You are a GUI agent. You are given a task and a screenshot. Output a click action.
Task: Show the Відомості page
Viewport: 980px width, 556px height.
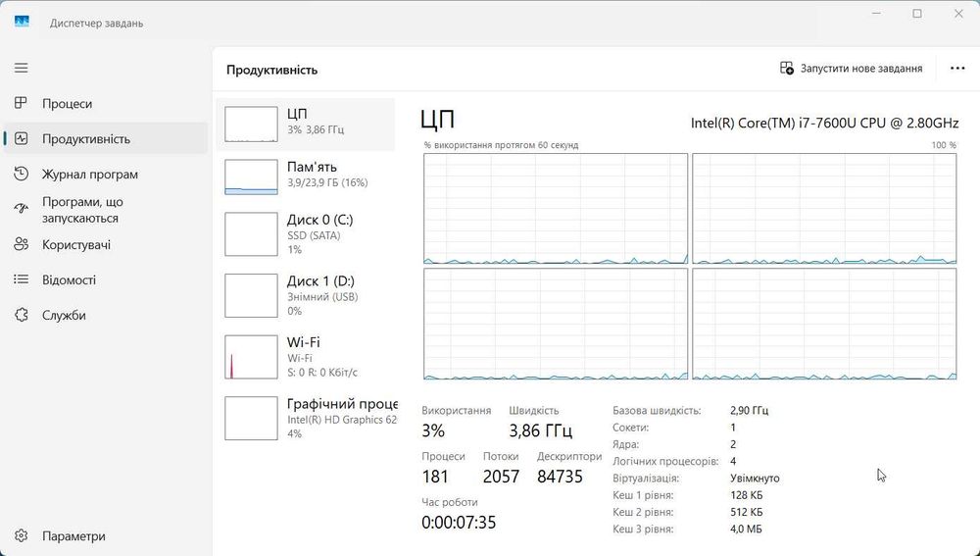click(106, 279)
